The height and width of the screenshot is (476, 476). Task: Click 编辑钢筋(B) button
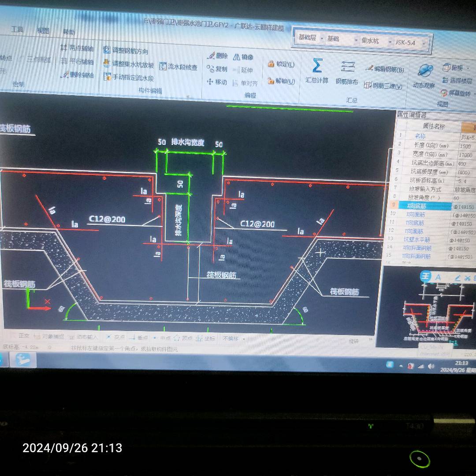pyautogui.click(x=385, y=69)
